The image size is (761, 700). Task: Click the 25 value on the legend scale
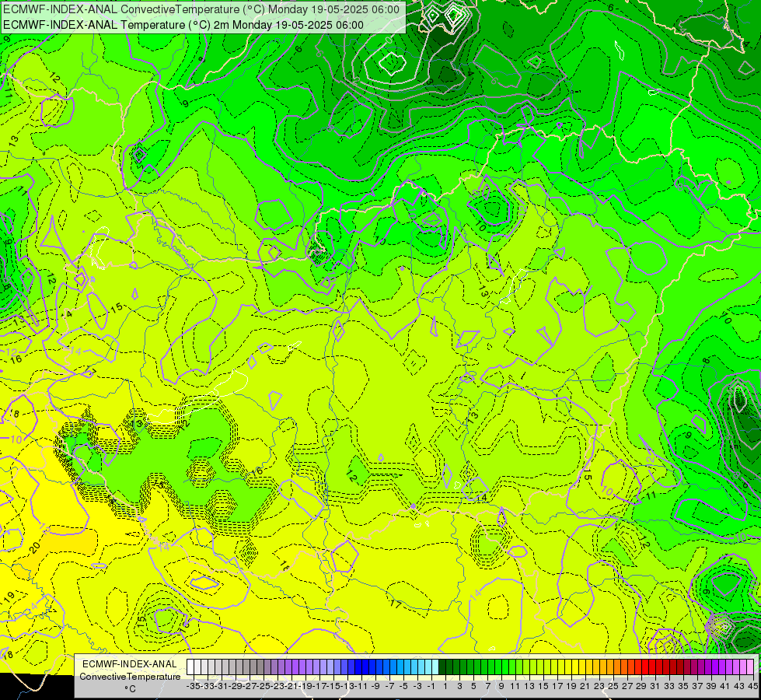click(x=613, y=687)
